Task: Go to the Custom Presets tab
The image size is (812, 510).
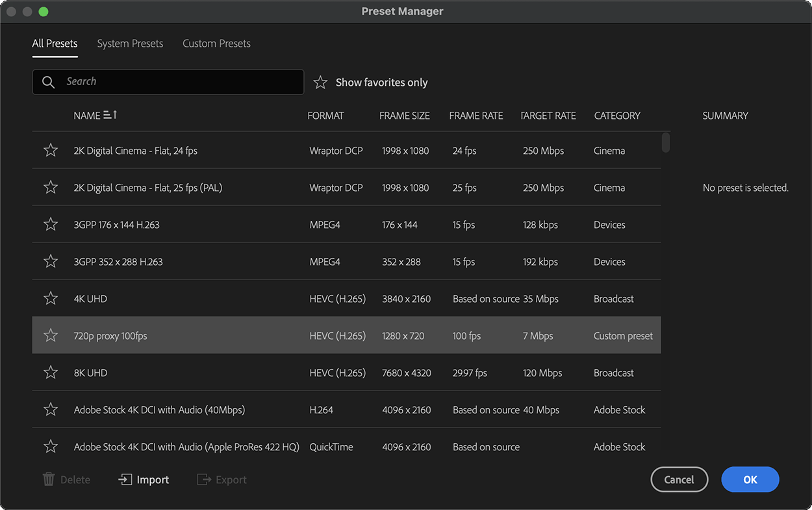Action: pos(216,44)
